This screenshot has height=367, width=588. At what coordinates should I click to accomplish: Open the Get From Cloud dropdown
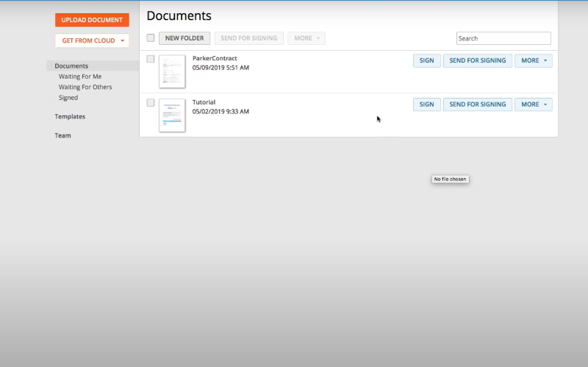(92, 40)
